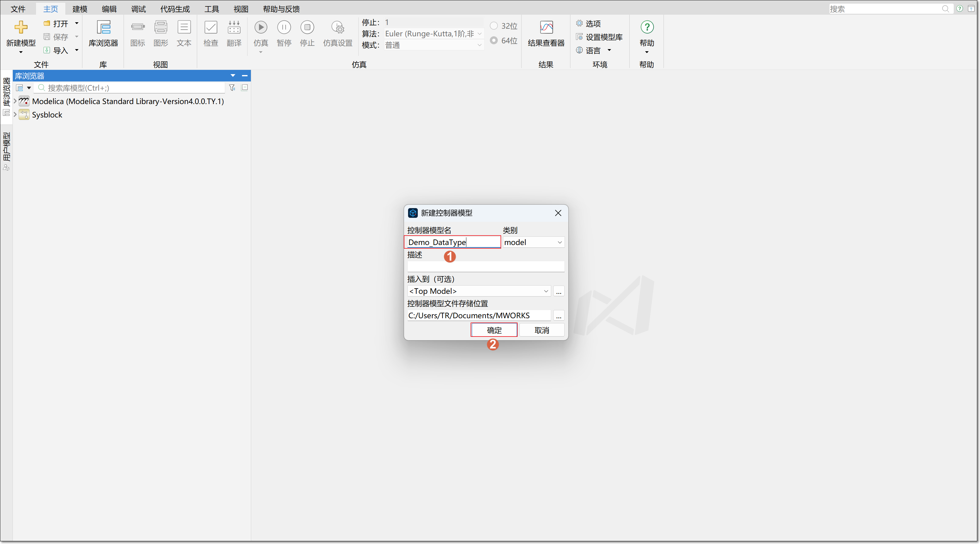Expand the Modelica Standard Library tree node
The width and height of the screenshot is (980, 544).
[15, 101]
